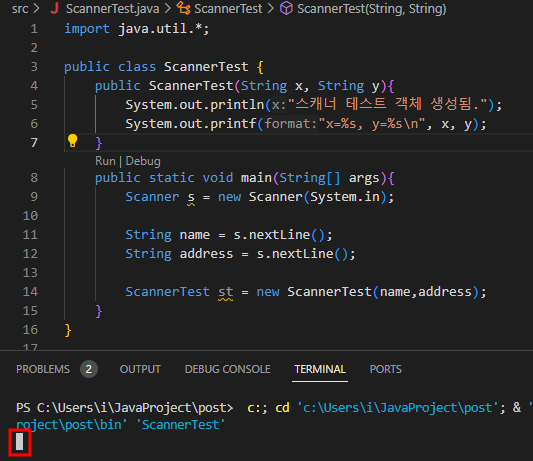
Task: Click 'ScannerTest(name,address)' on line 14
Action: pos(383,292)
